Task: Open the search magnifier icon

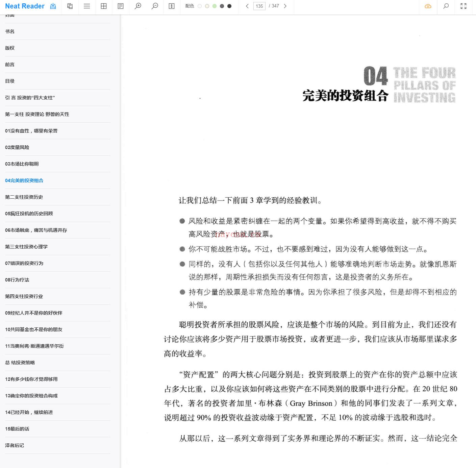Action: tap(446, 6)
